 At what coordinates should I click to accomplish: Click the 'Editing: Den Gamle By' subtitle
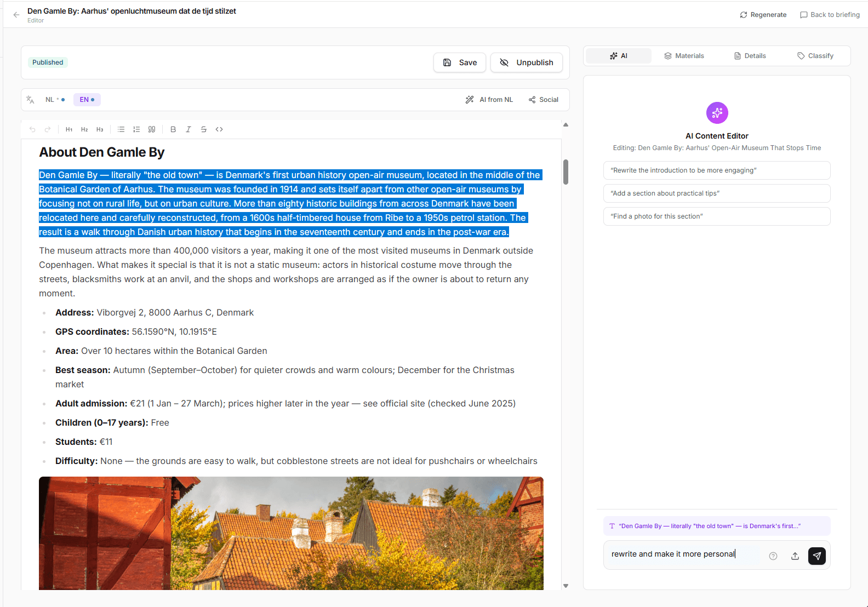(x=717, y=148)
